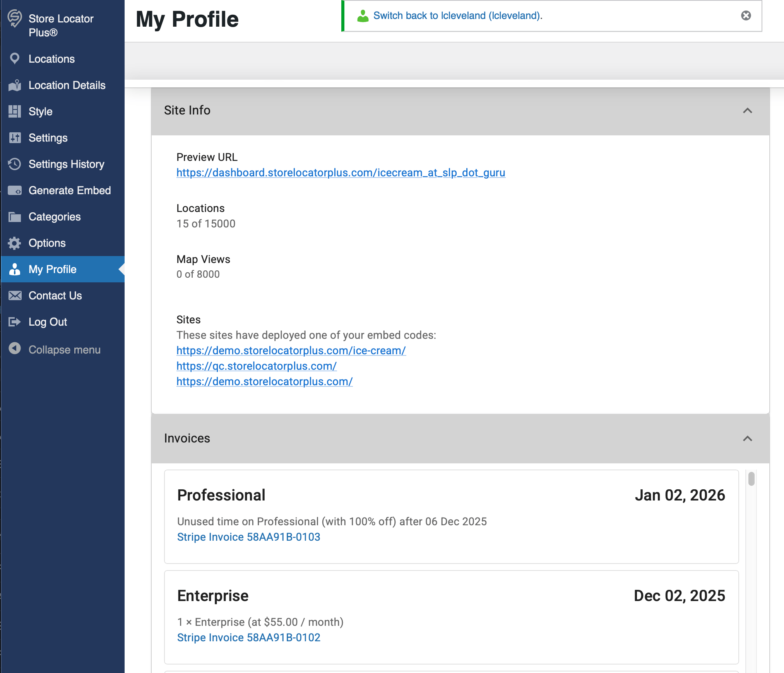Select My Profile in the sidebar
Screen dimensions: 784x673
pyautogui.click(x=53, y=269)
